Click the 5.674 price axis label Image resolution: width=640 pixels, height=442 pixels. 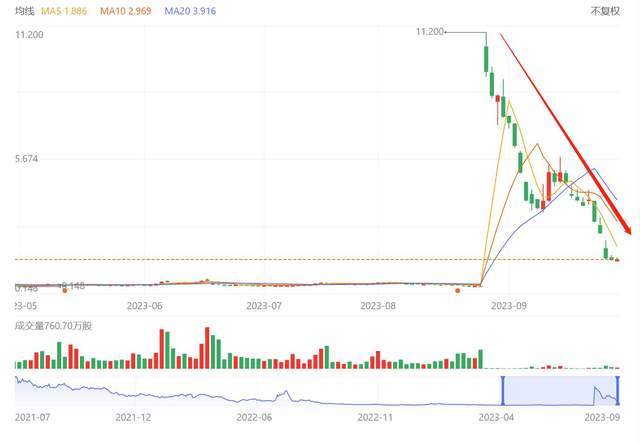coord(27,159)
